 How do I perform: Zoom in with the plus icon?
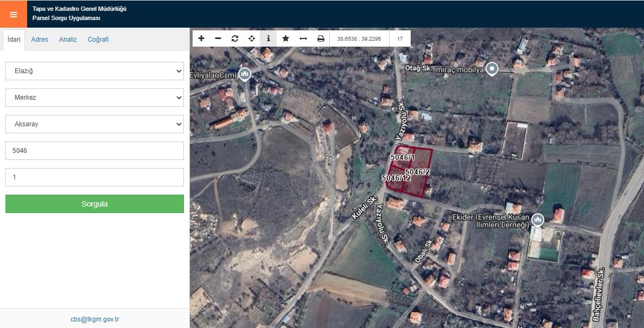[x=201, y=38]
